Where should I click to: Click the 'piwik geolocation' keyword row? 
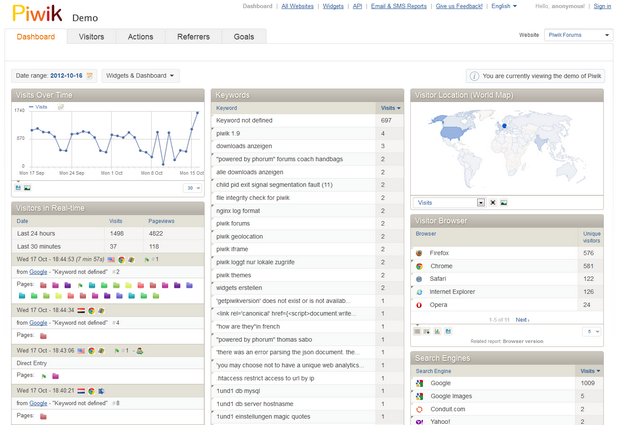307,237
